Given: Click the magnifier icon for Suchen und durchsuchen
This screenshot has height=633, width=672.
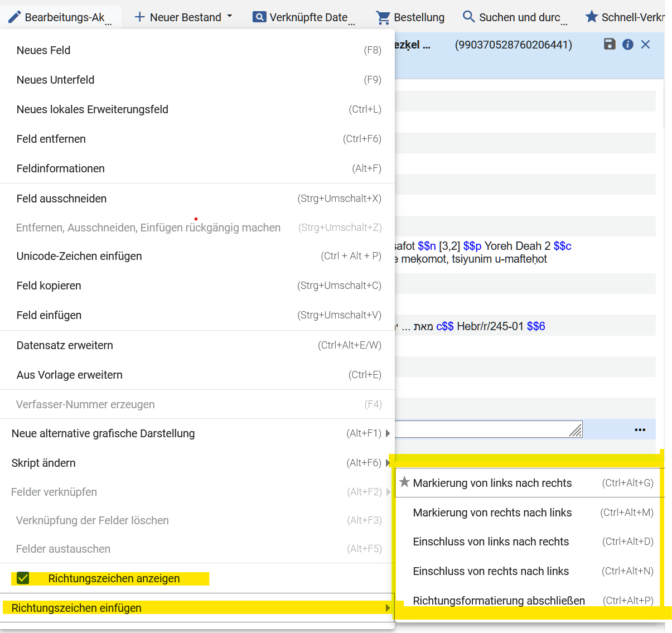Looking at the screenshot, I should coord(468,17).
